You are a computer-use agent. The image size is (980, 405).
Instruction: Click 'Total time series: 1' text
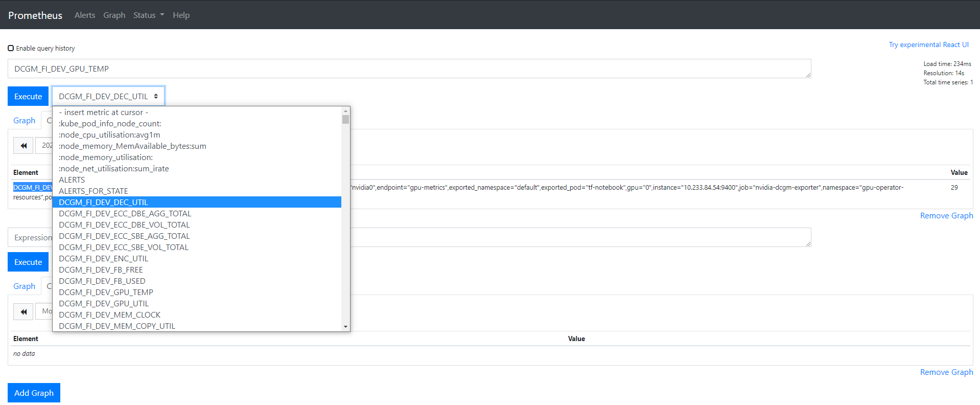point(948,82)
